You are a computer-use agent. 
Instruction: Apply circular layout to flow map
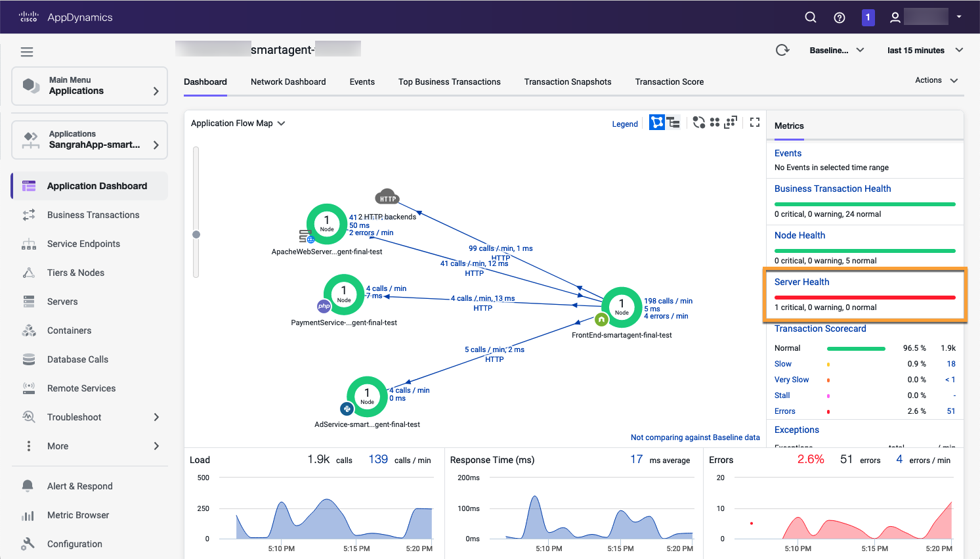coord(699,122)
